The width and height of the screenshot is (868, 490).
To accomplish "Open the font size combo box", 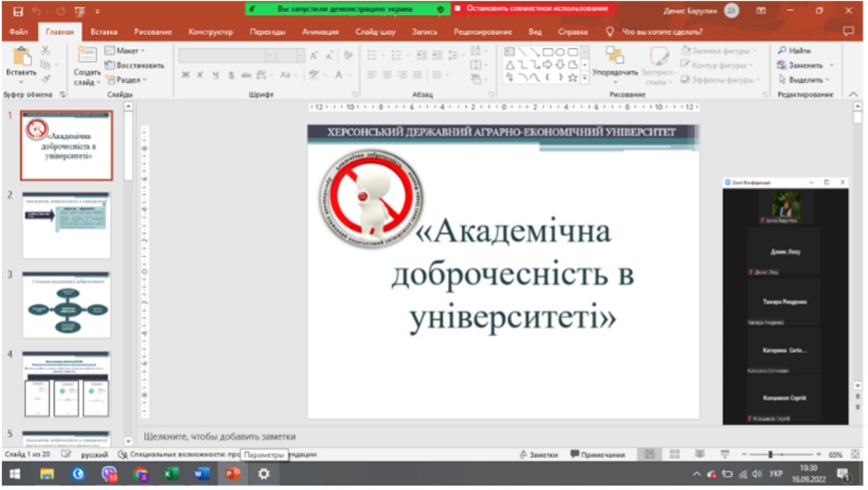I will click(290, 55).
